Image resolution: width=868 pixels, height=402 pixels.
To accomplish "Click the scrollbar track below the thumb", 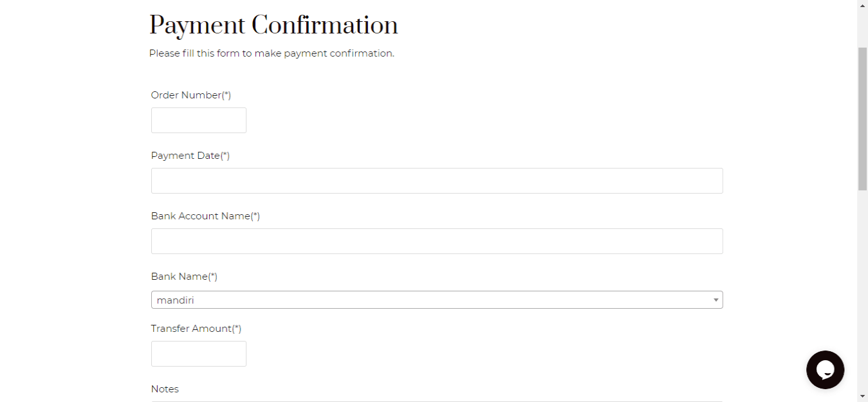I will (x=862, y=289).
